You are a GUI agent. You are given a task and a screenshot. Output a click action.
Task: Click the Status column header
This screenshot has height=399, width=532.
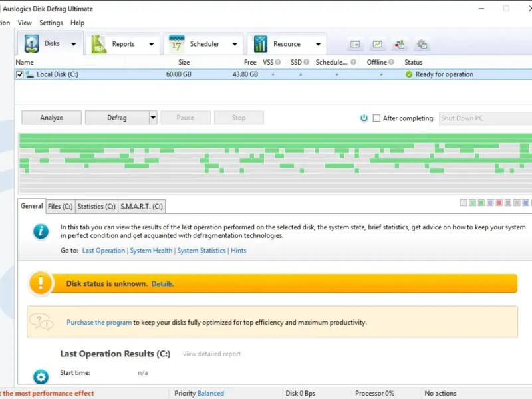click(x=413, y=62)
